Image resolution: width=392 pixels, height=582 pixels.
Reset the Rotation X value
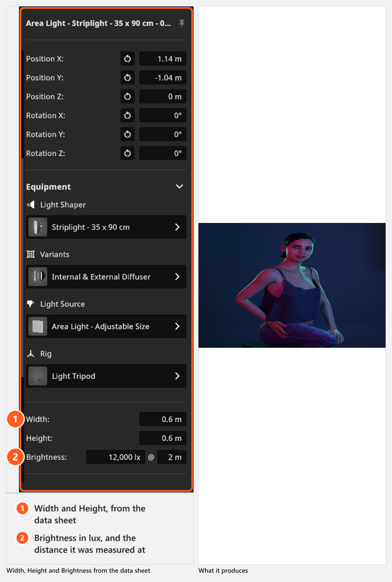(x=127, y=115)
